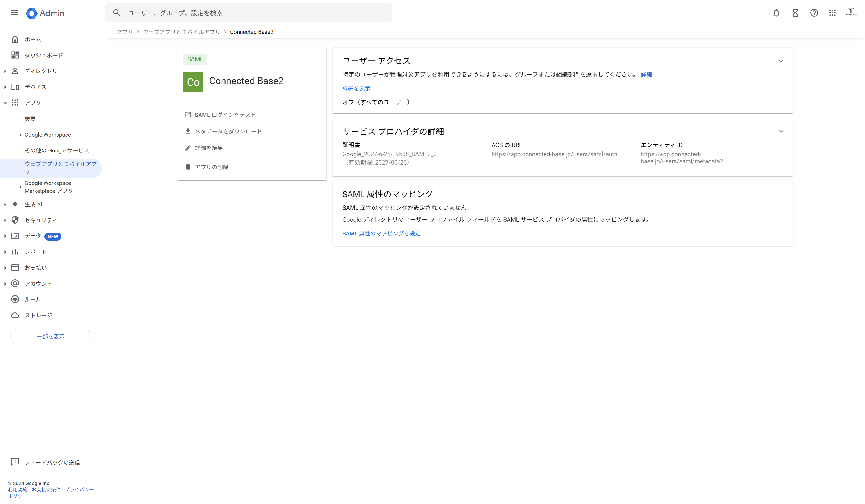
Task: Open the help question mark icon
Action: pyautogui.click(x=814, y=13)
